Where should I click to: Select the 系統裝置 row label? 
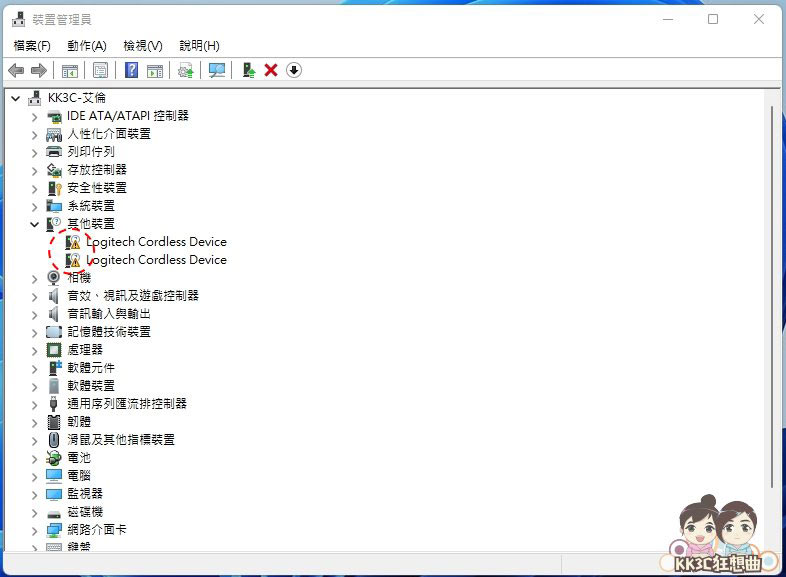tap(91, 206)
